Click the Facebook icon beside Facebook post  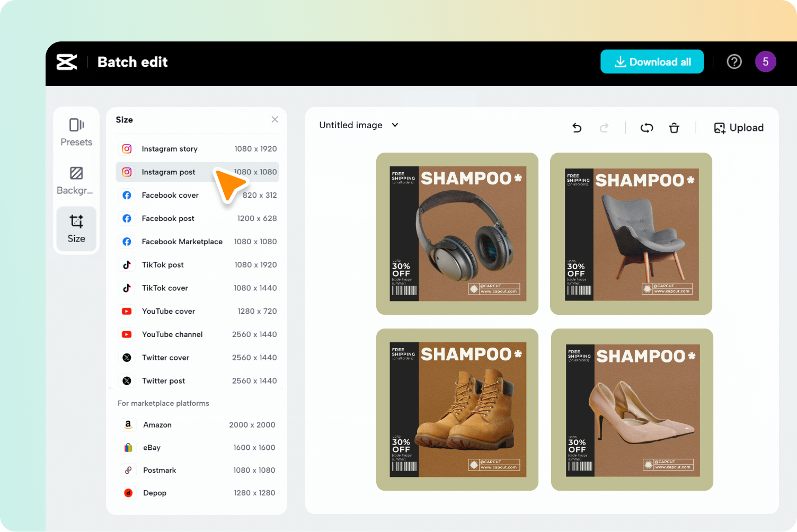(127, 218)
